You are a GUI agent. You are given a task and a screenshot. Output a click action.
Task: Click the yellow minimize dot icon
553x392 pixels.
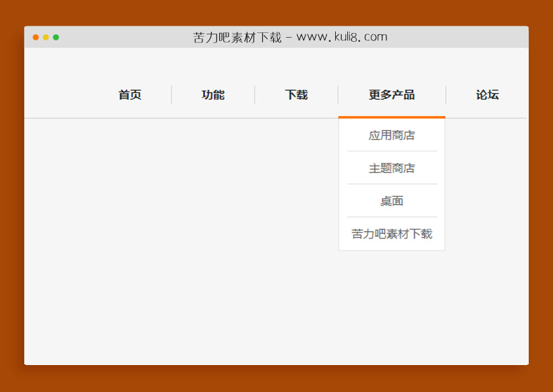[46, 37]
